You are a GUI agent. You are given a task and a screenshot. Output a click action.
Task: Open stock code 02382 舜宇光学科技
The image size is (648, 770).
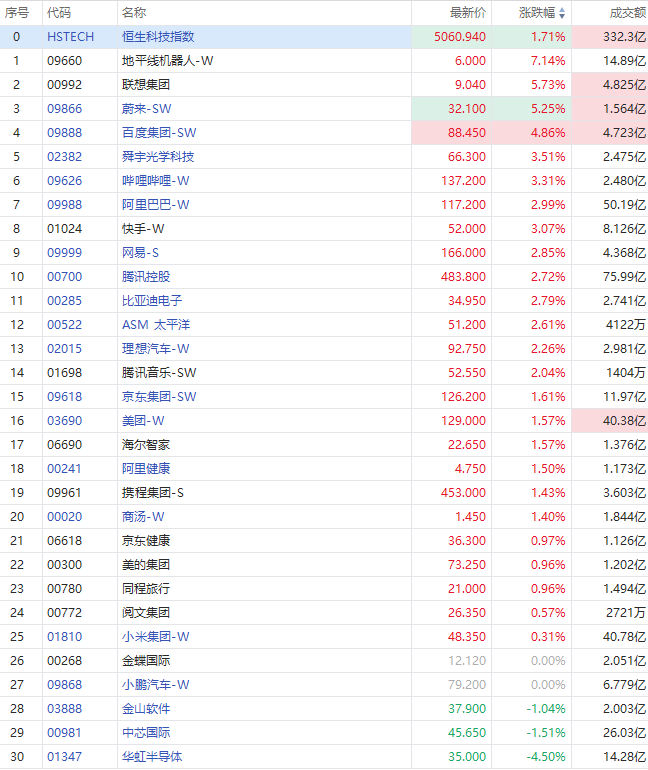coord(64,157)
